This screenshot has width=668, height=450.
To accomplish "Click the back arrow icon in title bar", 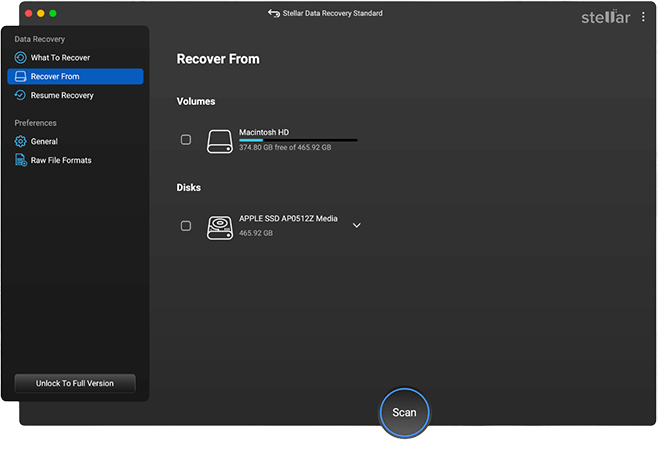I will click(x=274, y=14).
